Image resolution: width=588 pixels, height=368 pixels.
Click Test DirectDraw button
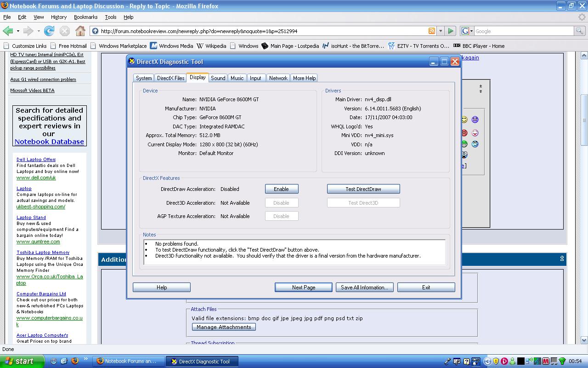click(x=363, y=189)
